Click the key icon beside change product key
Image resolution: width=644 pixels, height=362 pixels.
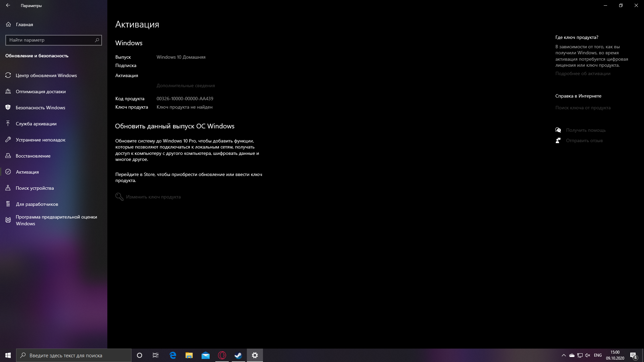click(x=119, y=197)
